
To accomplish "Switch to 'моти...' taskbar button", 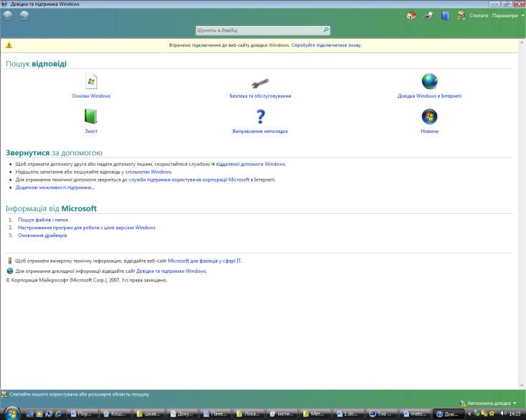I will (x=282, y=414).
